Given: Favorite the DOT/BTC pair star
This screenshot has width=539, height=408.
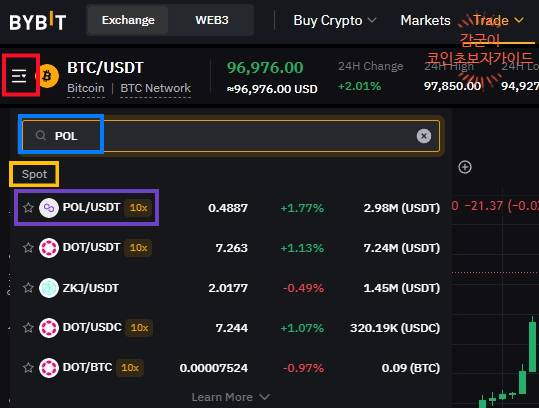Looking at the screenshot, I should [28, 368].
